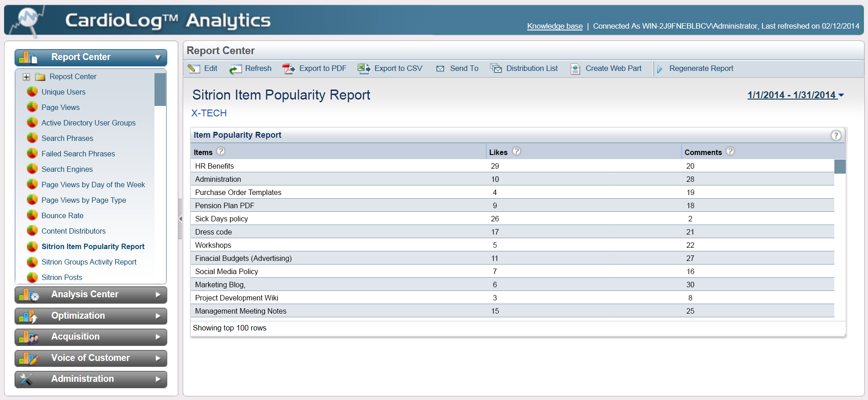This screenshot has width=868, height=400.
Task: Click the X-TECH subtitle text
Action: tap(209, 113)
